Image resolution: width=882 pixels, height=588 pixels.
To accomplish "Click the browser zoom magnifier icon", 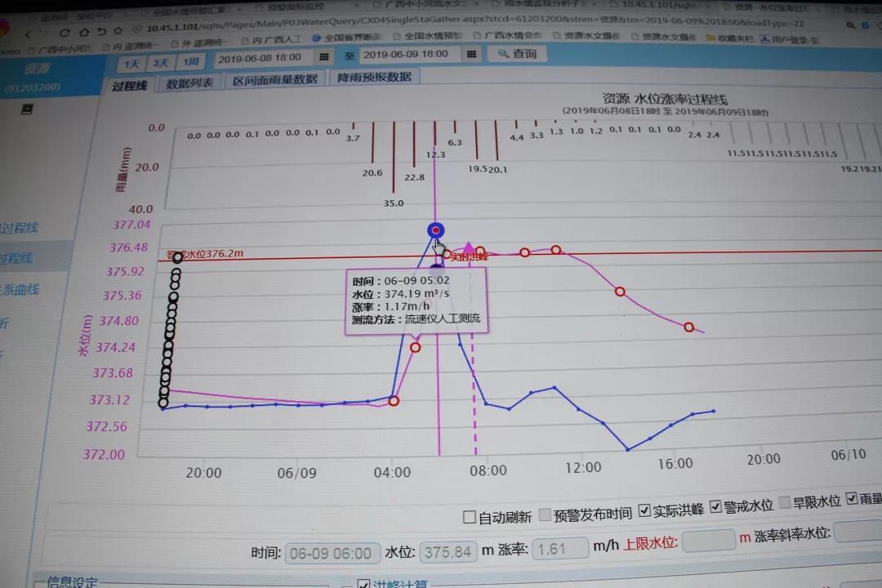I will coord(850,25).
